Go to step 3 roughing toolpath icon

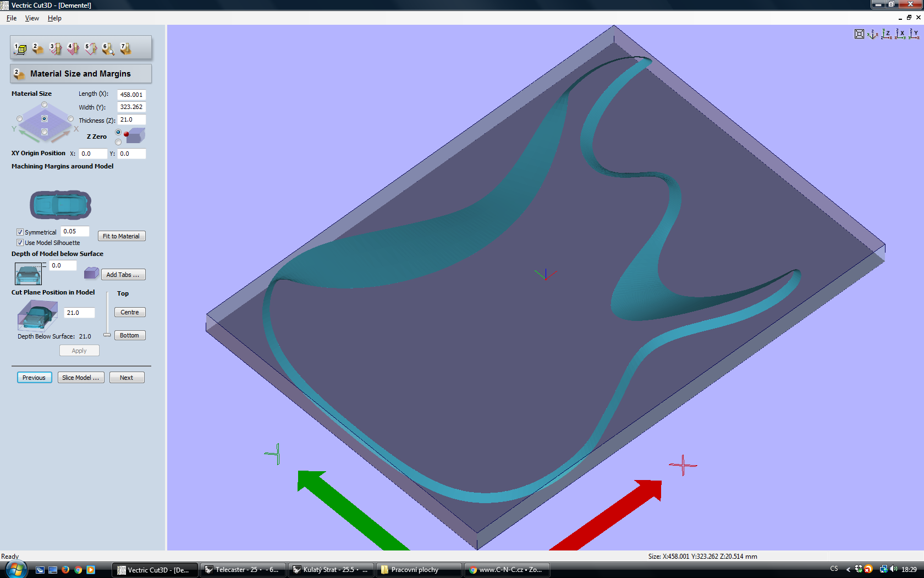click(x=56, y=49)
